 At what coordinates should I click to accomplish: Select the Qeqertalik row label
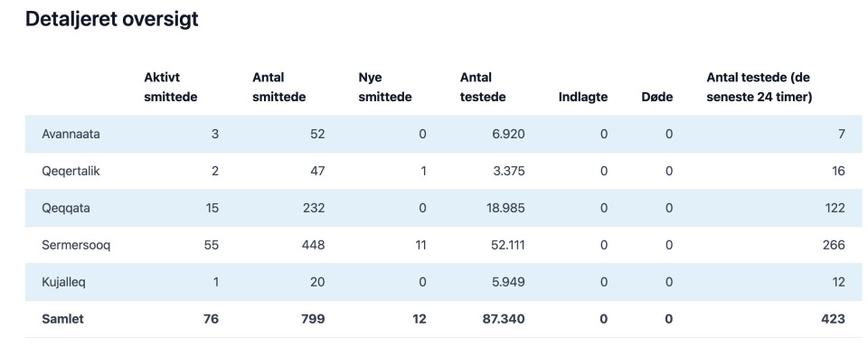pos(71,171)
